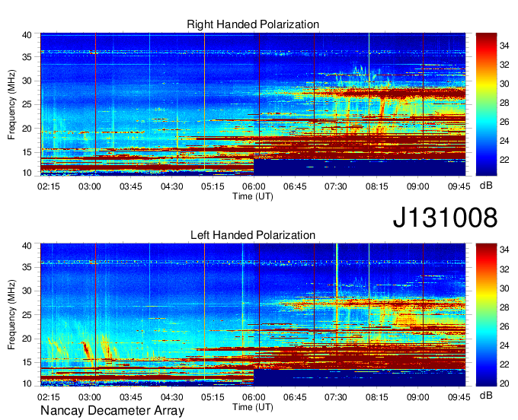Click the Right Handed Polarization colorbar
Image resolution: width=518 pixels, height=420 pixels.
pyautogui.click(x=486, y=104)
